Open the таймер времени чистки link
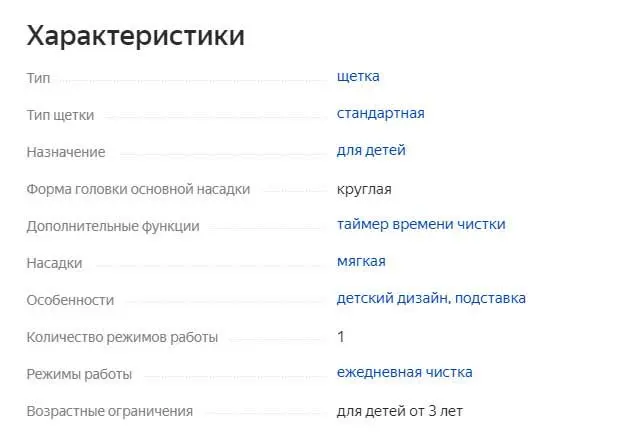 tap(421, 224)
